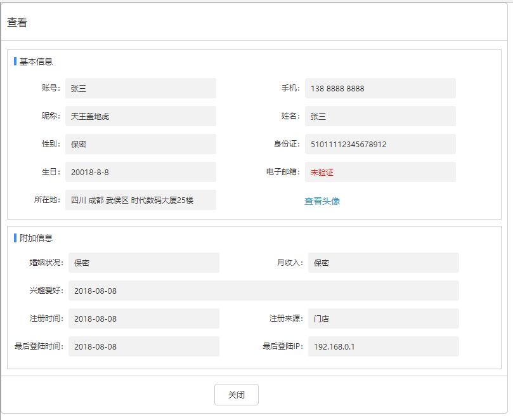The height and width of the screenshot is (420, 513).
Task: Click the 关闭 button
Action: coord(236,395)
